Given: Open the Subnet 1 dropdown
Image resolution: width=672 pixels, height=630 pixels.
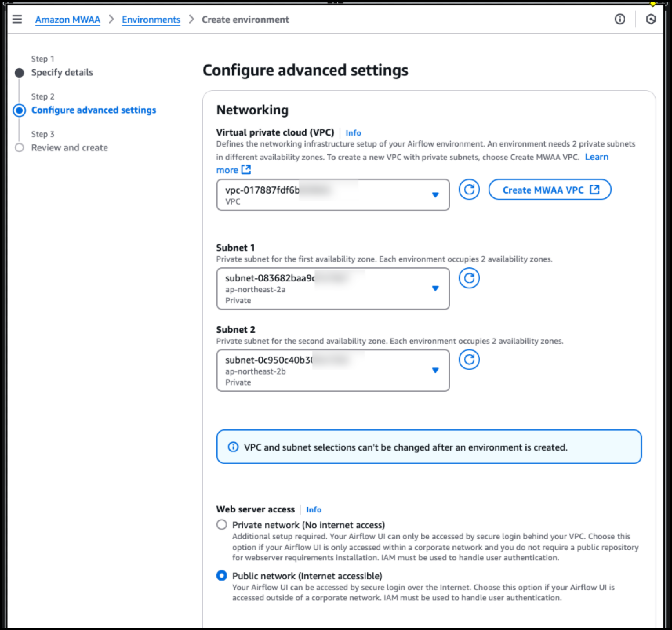Looking at the screenshot, I should 333,289.
